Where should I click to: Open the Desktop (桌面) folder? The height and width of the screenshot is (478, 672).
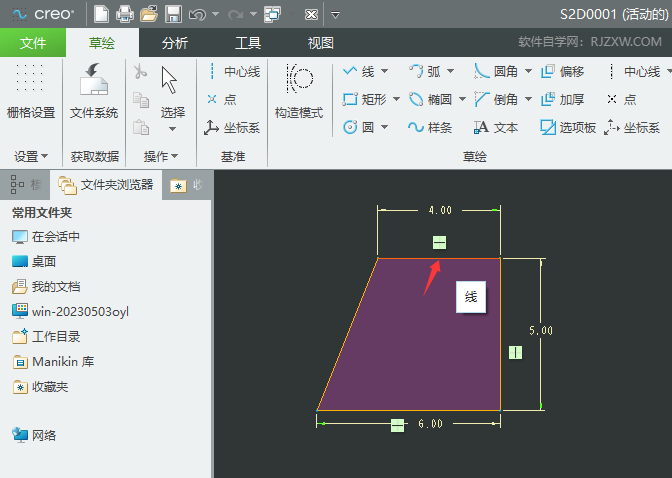(x=34, y=262)
